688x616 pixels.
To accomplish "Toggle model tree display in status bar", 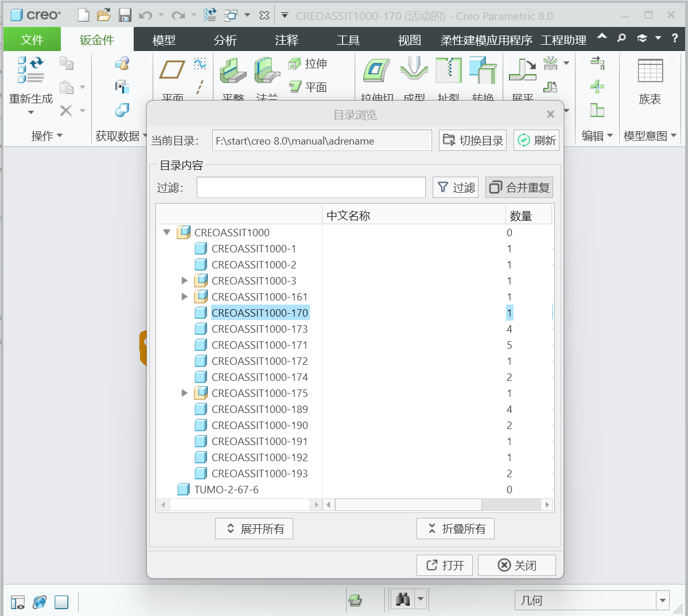I will point(18,602).
